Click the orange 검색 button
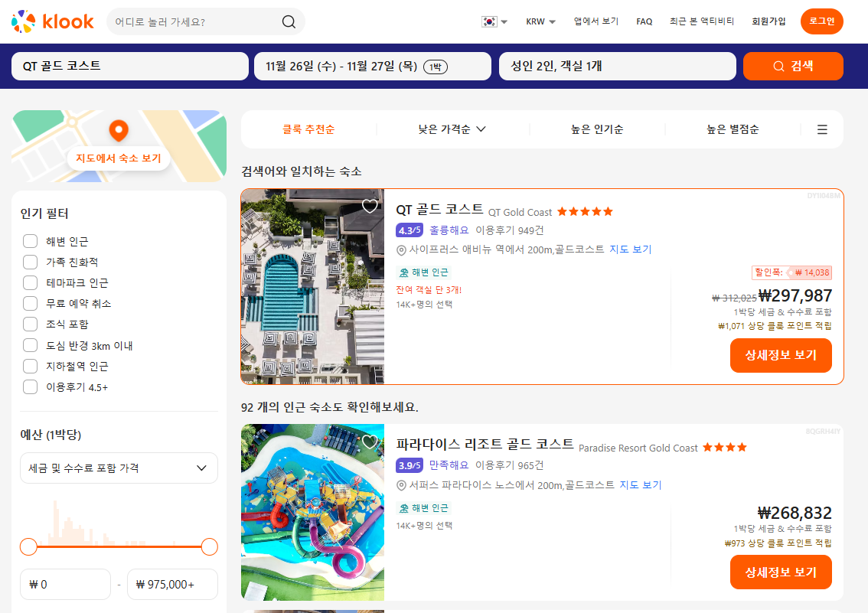 click(x=793, y=66)
